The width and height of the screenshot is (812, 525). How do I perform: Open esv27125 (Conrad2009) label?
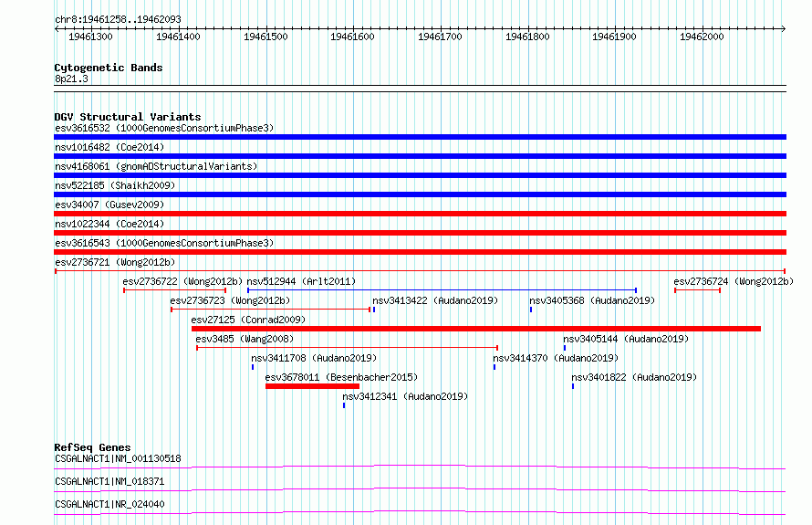pyautogui.click(x=248, y=320)
